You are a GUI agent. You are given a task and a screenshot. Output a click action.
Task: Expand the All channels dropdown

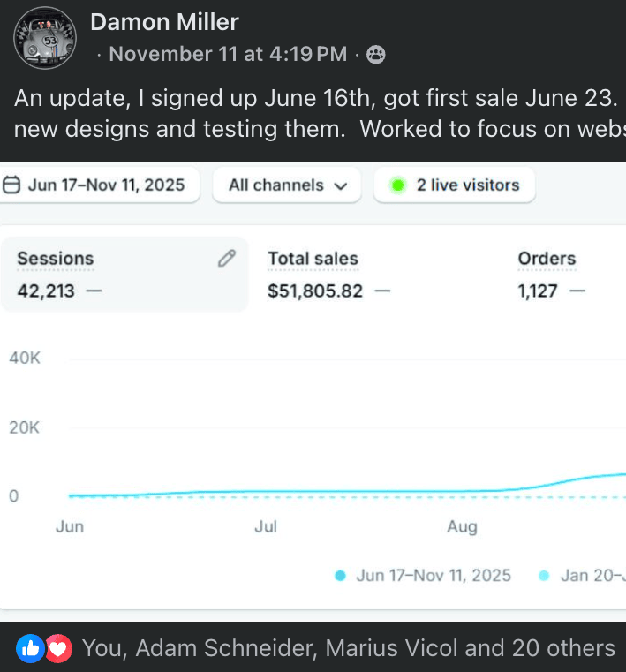point(287,185)
